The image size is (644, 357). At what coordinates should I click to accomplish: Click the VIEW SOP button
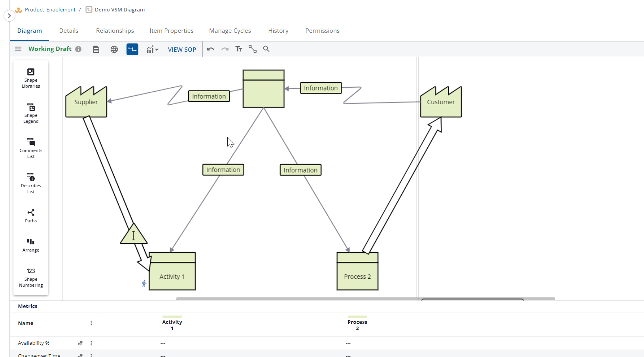182,49
